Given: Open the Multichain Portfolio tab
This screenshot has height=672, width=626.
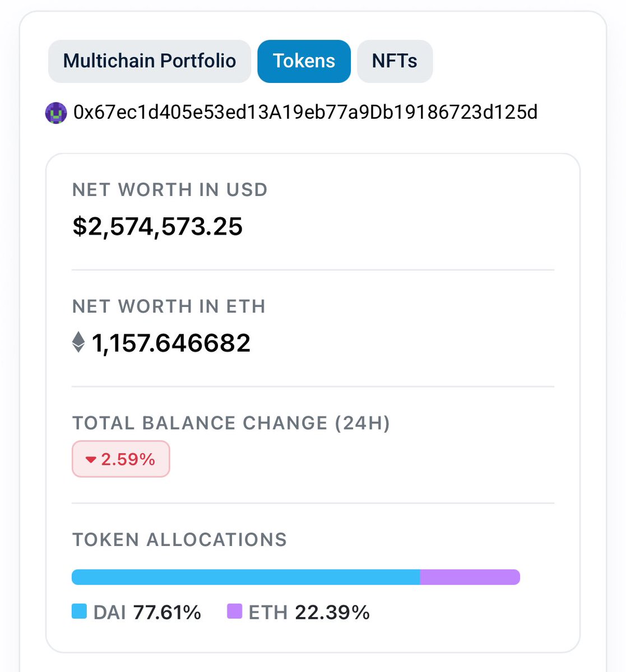Looking at the screenshot, I should 150,61.
